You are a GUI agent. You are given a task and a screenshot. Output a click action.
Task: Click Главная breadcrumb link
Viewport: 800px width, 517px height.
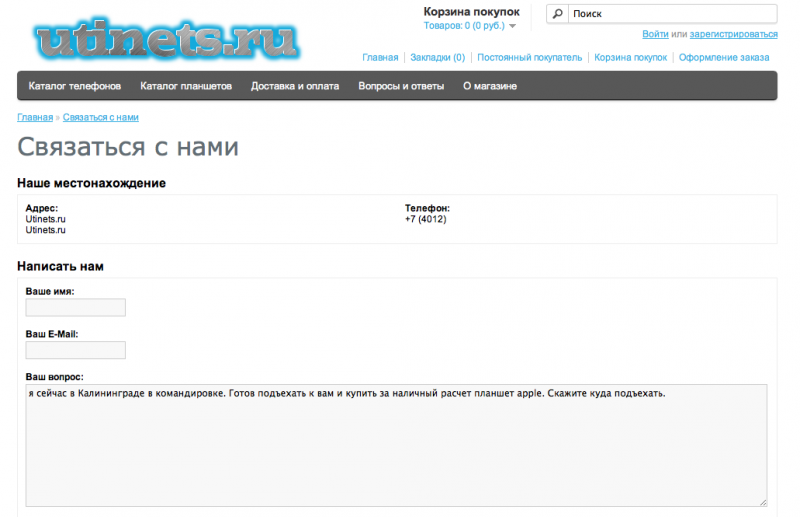[35, 117]
